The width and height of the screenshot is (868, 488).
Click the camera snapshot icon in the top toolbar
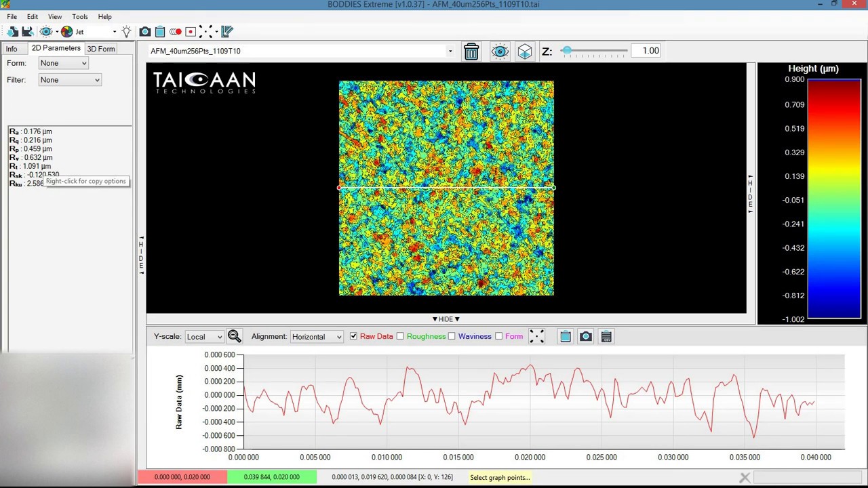point(145,32)
